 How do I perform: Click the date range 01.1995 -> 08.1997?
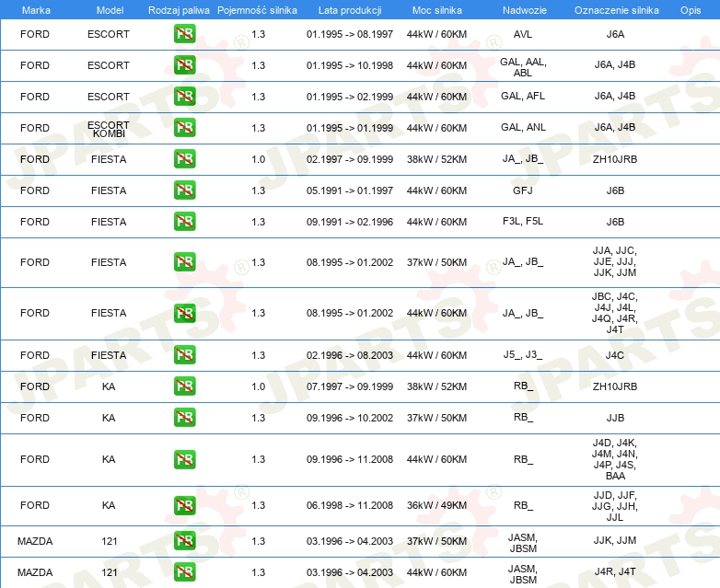(x=350, y=34)
